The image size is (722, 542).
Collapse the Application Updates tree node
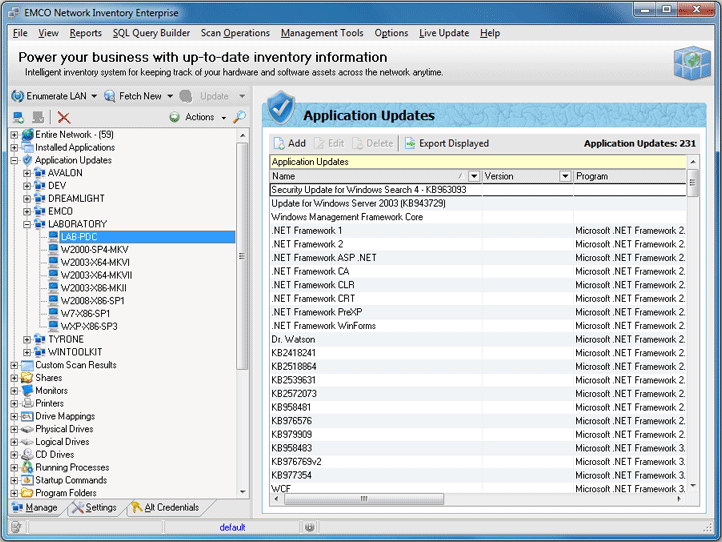point(14,160)
